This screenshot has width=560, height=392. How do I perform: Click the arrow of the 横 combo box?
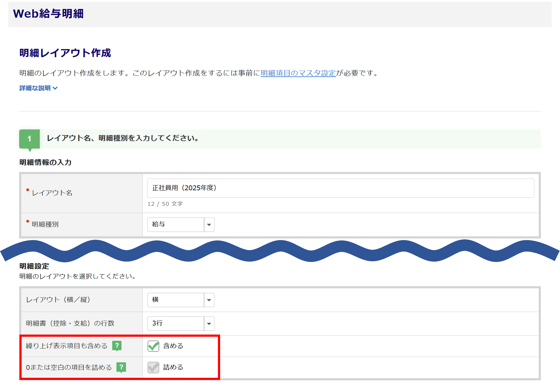(209, 300)
